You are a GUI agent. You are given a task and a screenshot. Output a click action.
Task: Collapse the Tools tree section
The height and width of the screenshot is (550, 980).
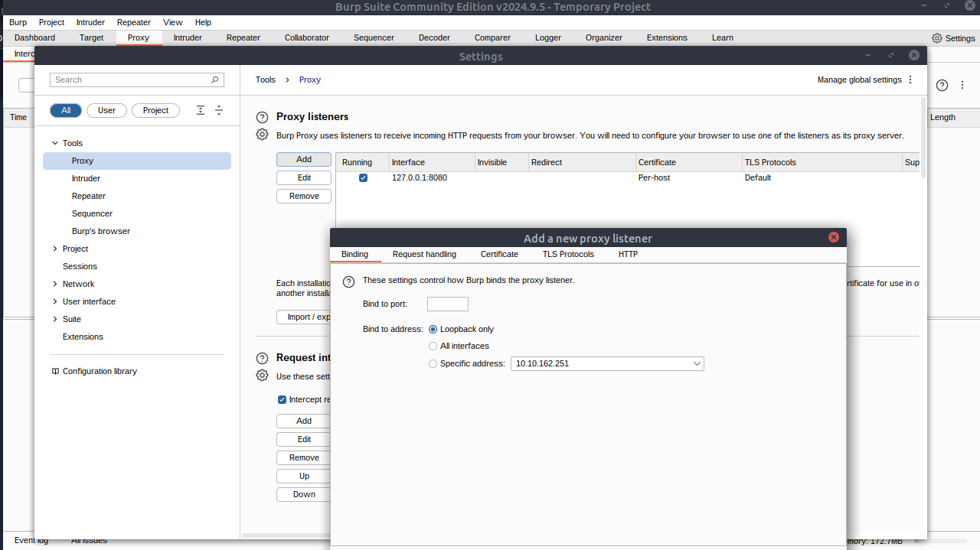point(54,143)
